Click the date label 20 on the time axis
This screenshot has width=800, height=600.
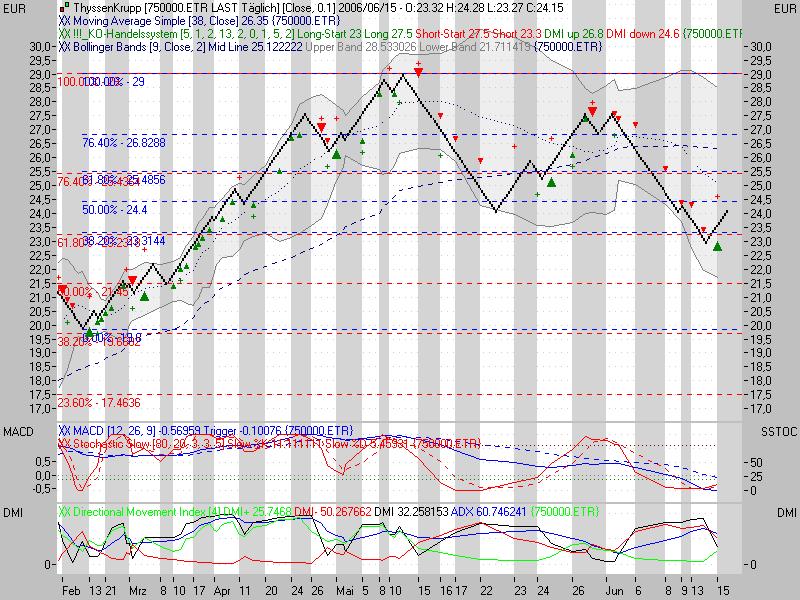[x=271, y=591]
